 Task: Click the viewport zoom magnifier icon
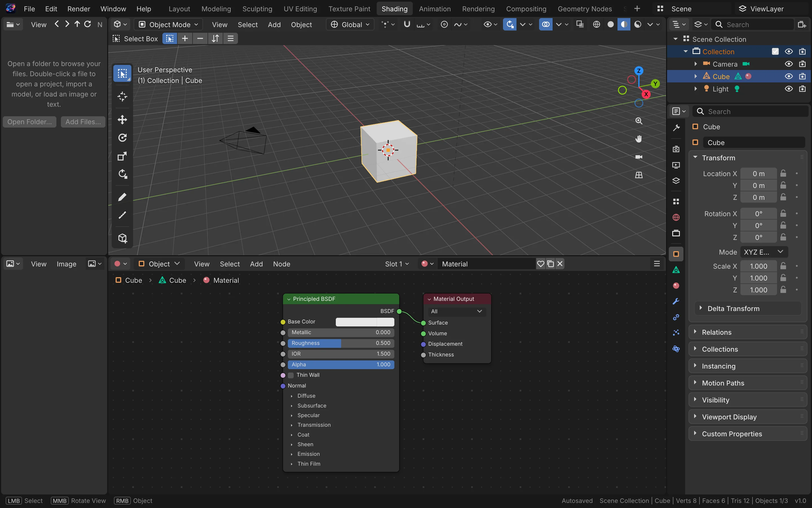pos(639,121)
